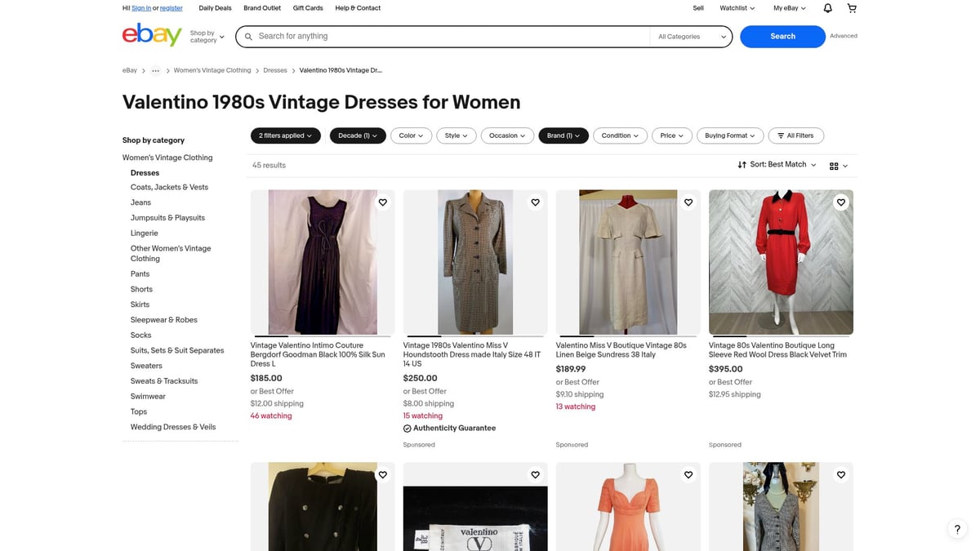The width and height of the screenshot is (980, 551).
Task: Open the purple silk sun dress photo
Action: pyautogui.click(x=323, y=262)
